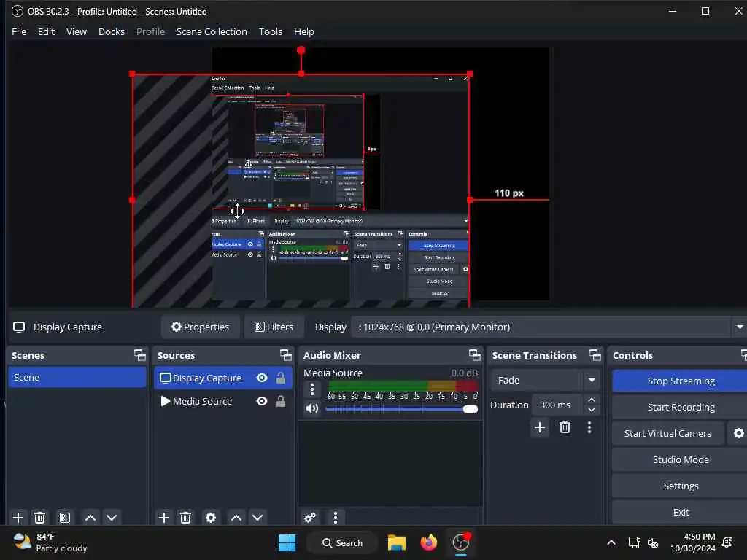Click Start Recording button
747x560 pixels.
[681, 407]
